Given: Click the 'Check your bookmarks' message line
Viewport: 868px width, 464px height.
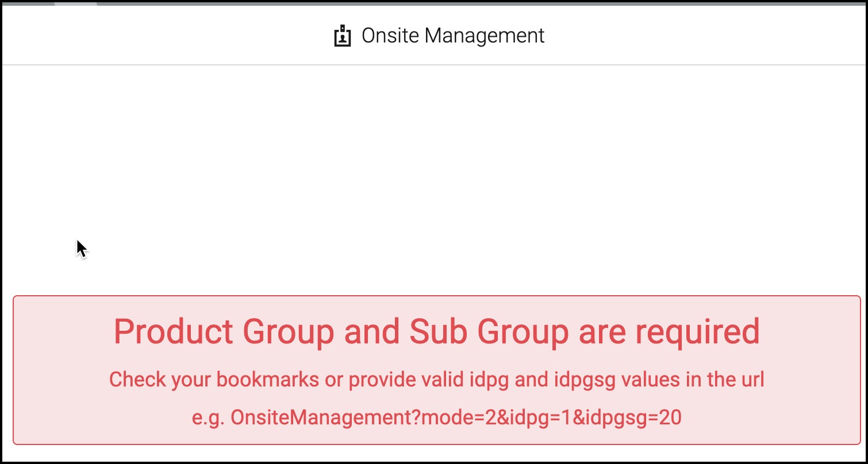Looking at the screenshot, I should coord(437,380).
